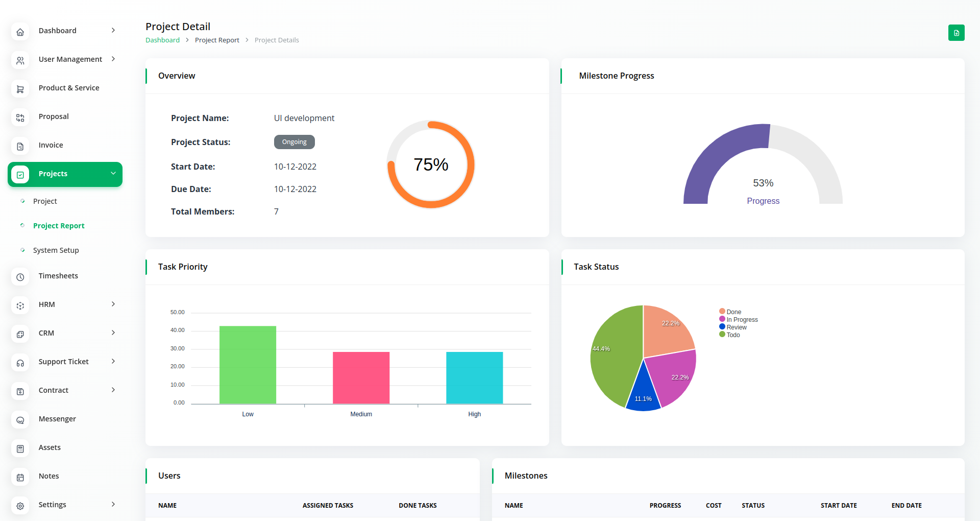Image resolution: width=980 pixels, height=521 pixels.
Task: Click the Dashboard home icon in sidebar
Action: (x=20, y=32)
